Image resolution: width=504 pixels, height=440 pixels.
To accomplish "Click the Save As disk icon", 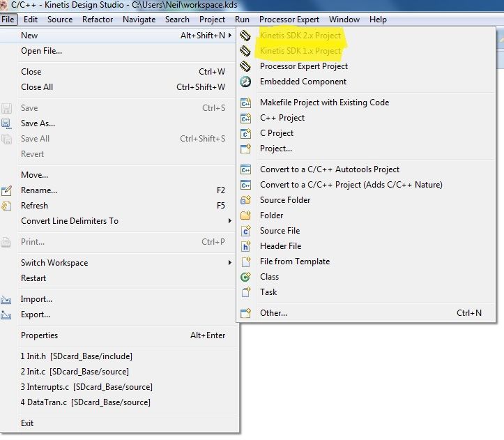I will (6, 124).
